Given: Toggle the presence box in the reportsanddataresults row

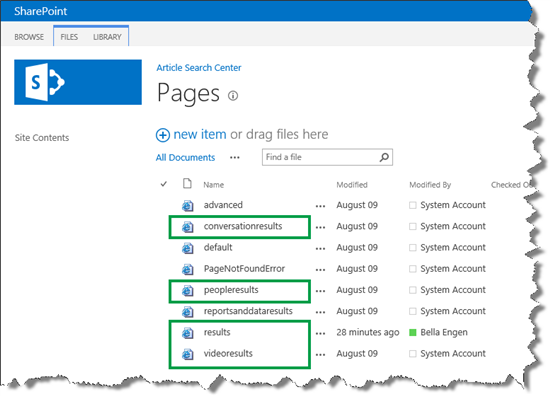Looking at the screenshot, I should (x=413, y=311).
